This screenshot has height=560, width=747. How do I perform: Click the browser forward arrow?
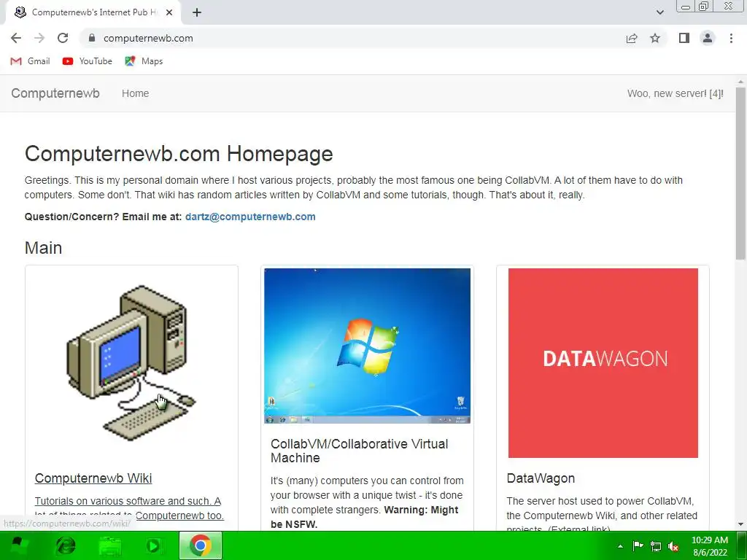pos(39,38)
